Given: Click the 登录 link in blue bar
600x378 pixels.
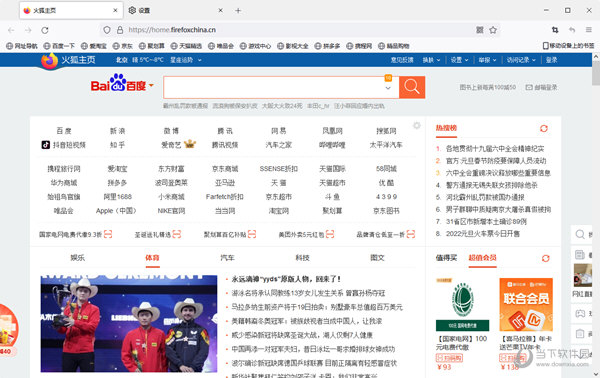Looking at the screenshot, I should coord(551,60).
